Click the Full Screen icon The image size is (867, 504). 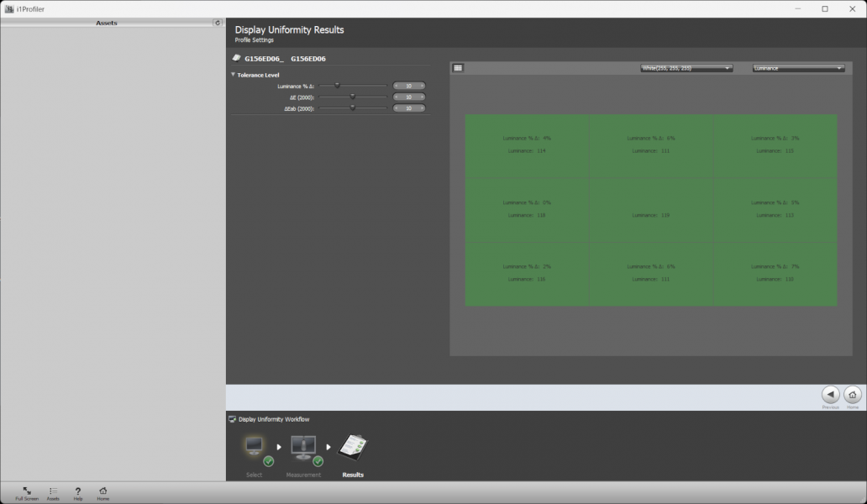(x=27, y=491)
